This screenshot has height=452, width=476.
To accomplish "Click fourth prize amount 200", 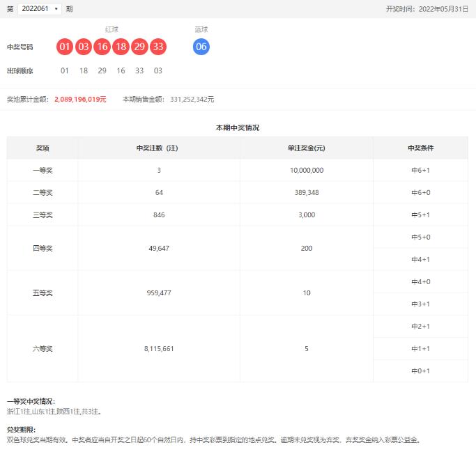I will [307, 249].
